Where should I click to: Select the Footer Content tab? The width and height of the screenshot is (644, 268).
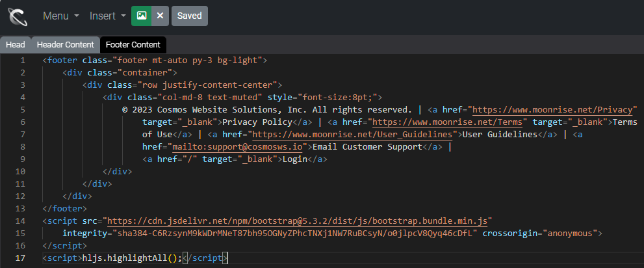coord(133,45)
